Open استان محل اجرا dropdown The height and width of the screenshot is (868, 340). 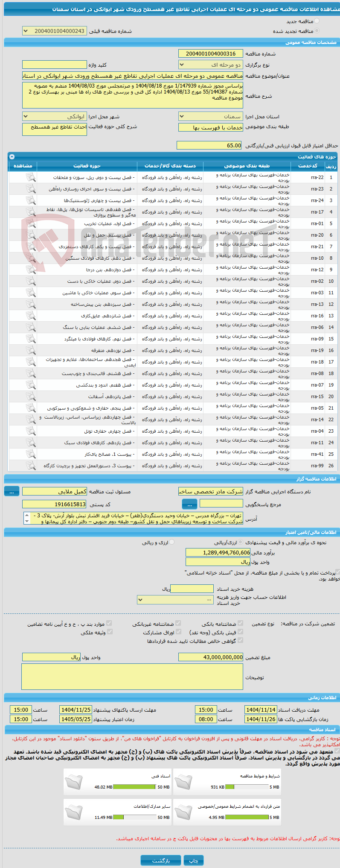click(211, 116)
